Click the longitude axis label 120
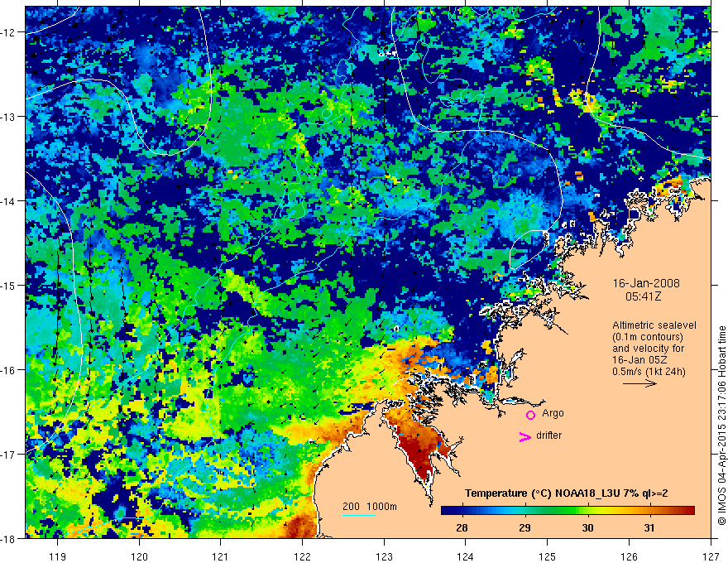 (139, 556)
